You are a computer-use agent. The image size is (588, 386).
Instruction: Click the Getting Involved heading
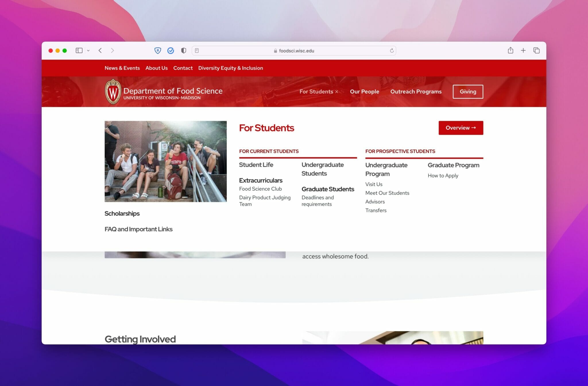pyautogui.click(x=140, y=339)
